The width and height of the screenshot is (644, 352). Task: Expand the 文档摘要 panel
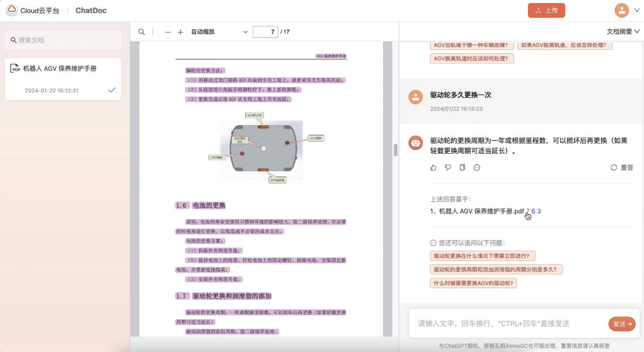tap(623, 31)
